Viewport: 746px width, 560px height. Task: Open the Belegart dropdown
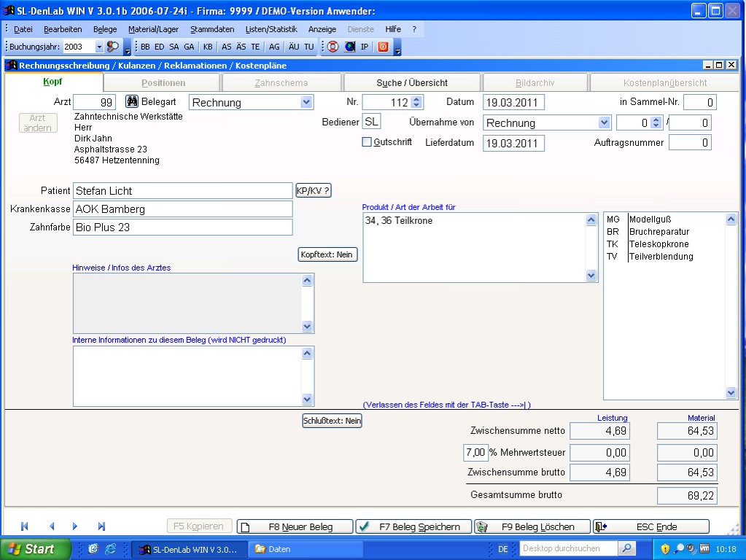pos(306,102)
